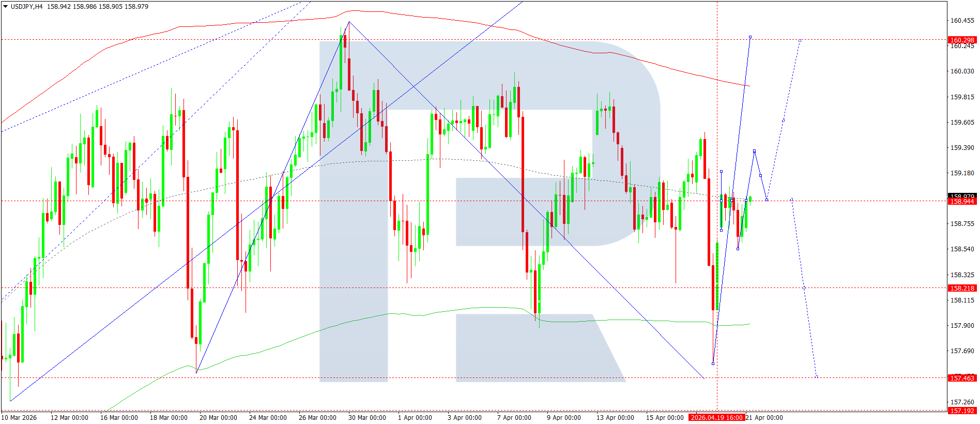
Task: Select the red 160.298 price level label
Action: (x=962, y=40)
